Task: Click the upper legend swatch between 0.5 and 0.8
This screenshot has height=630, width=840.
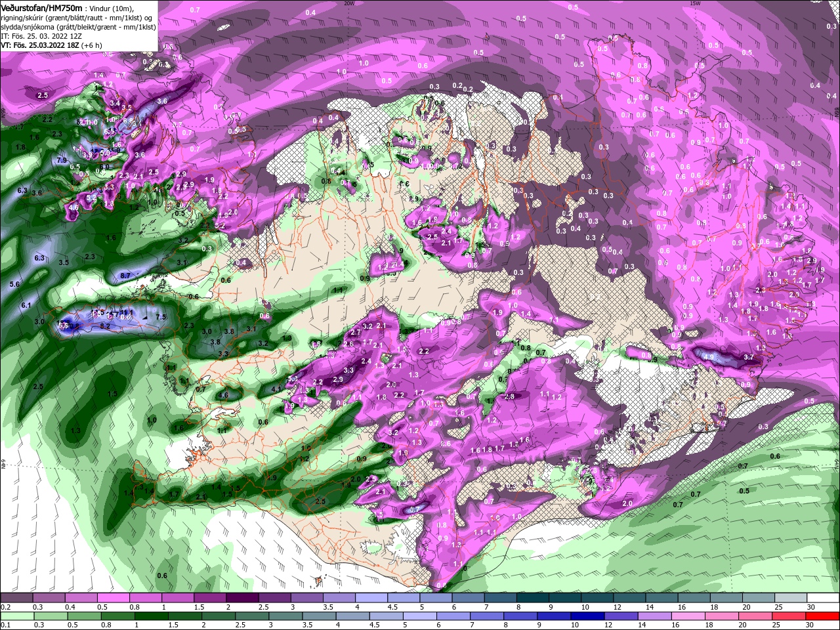Action: (114, 598)
